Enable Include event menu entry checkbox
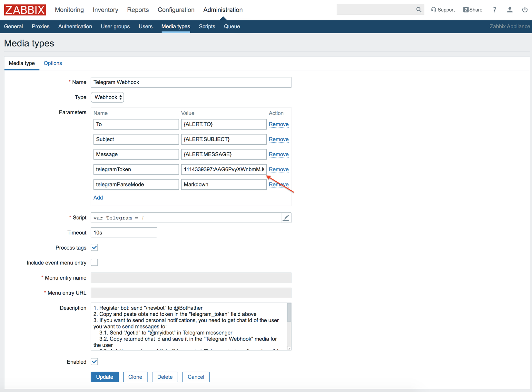Screen dimensions: 532x392 (94, 263)
